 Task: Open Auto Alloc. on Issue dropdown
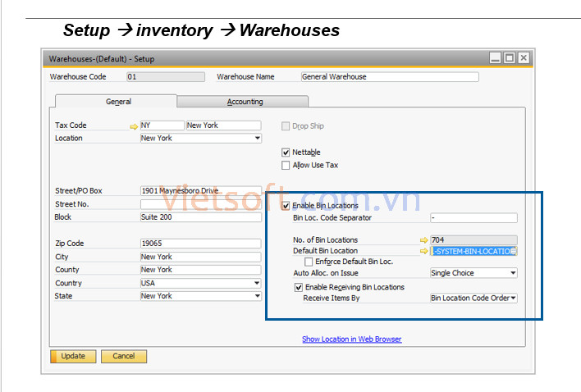tap(513, 273)
